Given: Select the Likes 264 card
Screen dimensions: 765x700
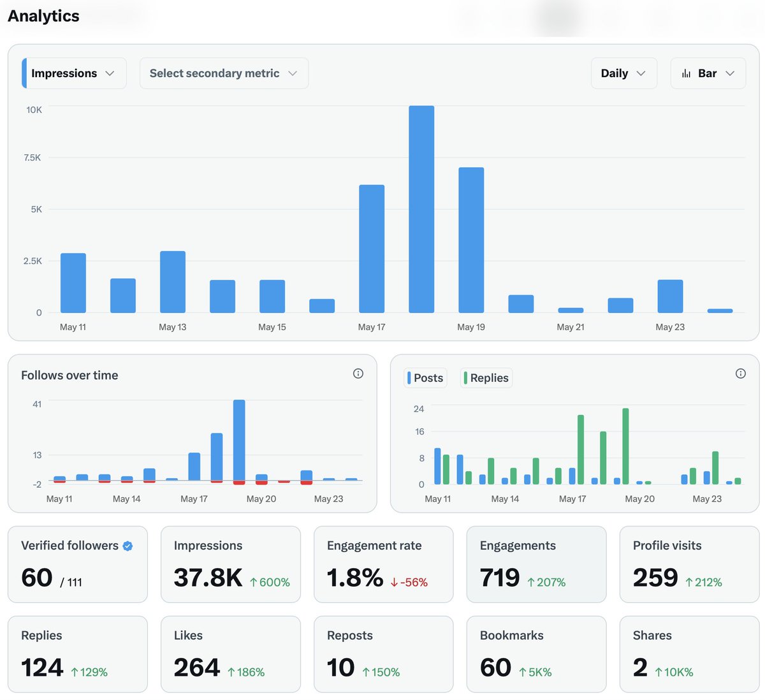Looking at the screenshot, I should point(231,654).
